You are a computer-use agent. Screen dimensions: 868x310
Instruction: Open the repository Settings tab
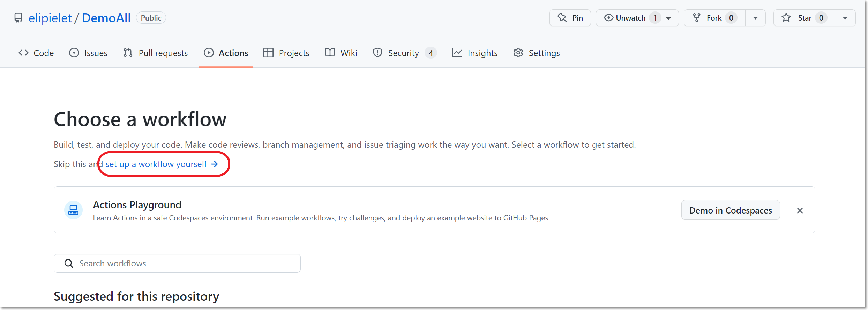tap(537, 53)
